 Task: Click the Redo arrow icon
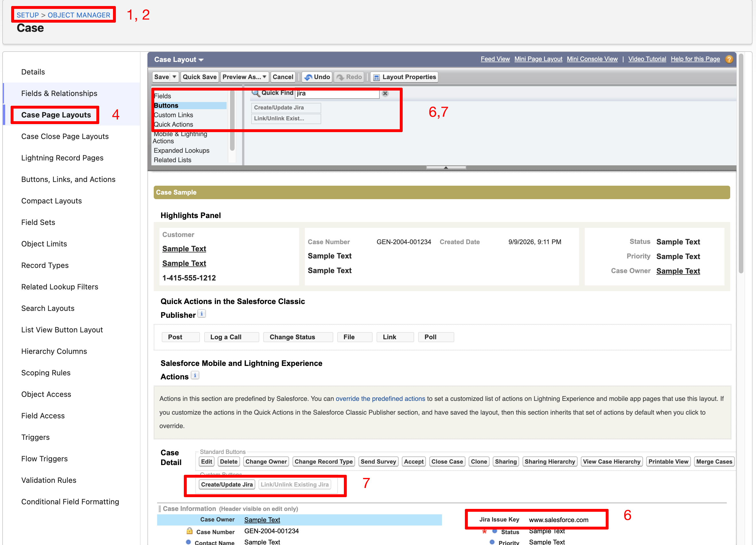pos(340,77)
